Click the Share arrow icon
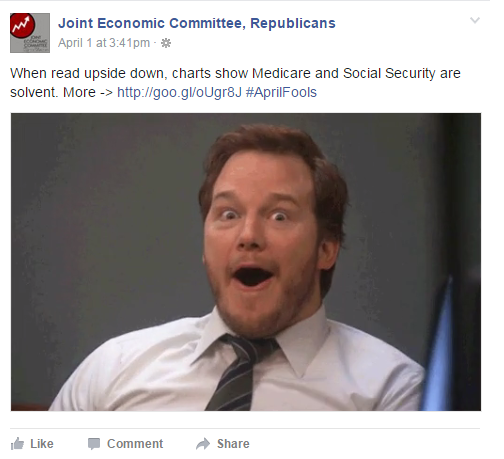Screen dimensions: 504x459 click(203, 444)
